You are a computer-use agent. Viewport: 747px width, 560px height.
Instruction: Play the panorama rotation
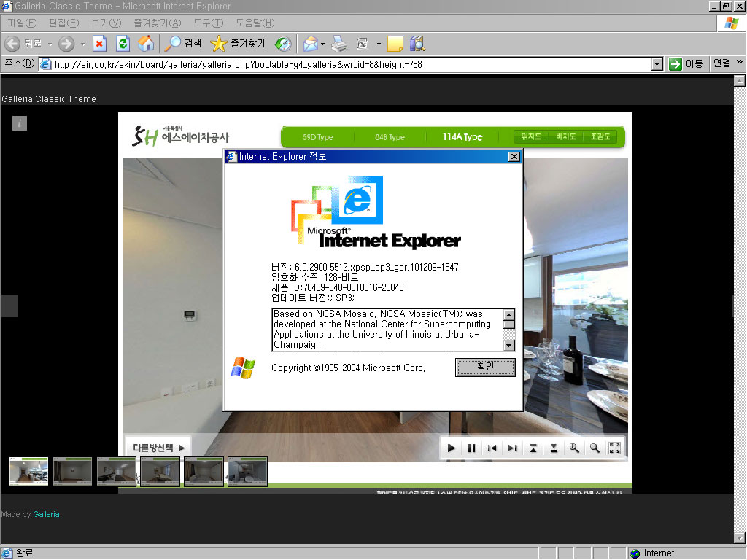[x=452, y=448]
